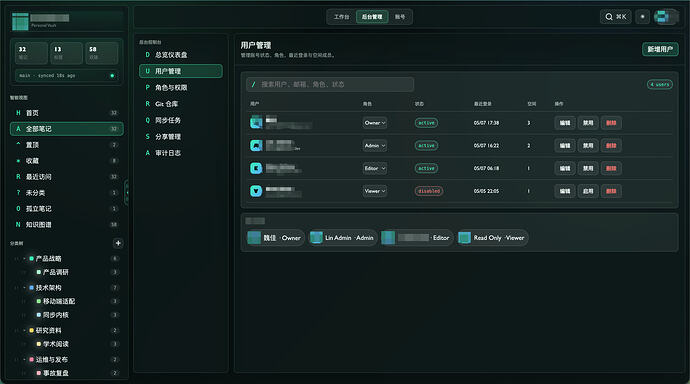Click the vault logo icon

tap(20, 21)
